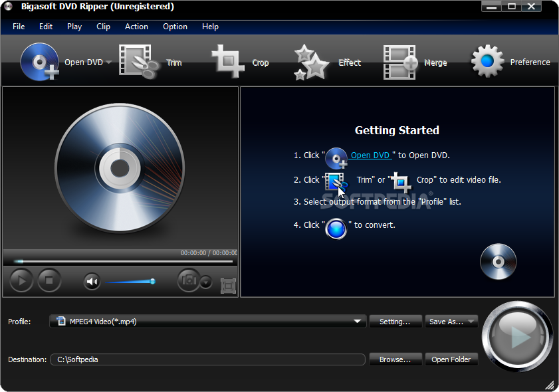Image resolution: width=559 pixels, height=392 pixels.
Task: Click the 00:00:00 / 00:00:00 time display
Action: (x=209, y=252)
